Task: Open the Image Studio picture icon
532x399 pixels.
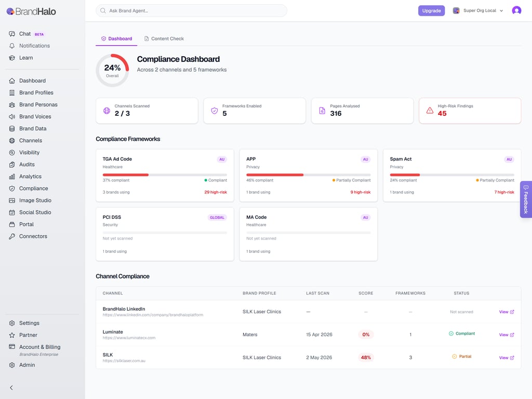Action: (12, 201)
